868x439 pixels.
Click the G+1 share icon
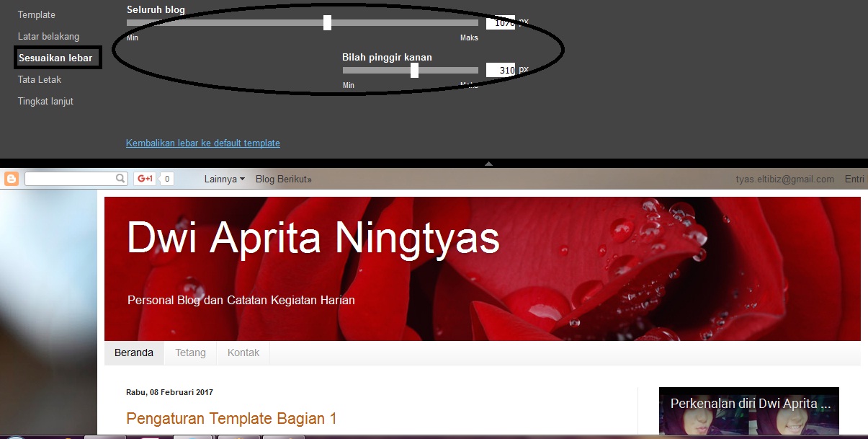(x=143, y=178)
